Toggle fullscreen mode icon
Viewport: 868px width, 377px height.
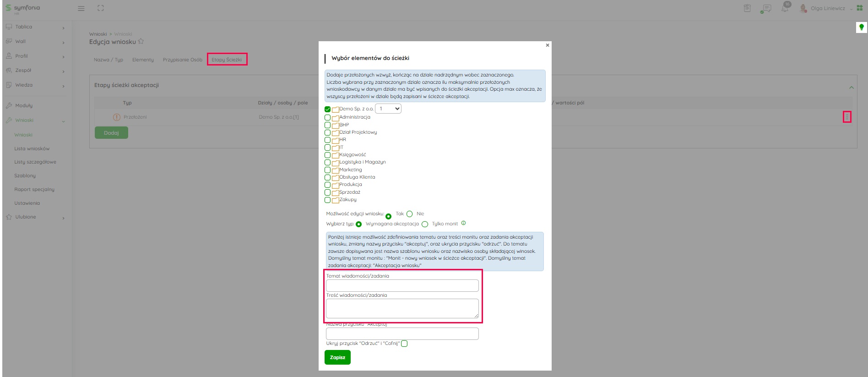(x=101, y=8)
